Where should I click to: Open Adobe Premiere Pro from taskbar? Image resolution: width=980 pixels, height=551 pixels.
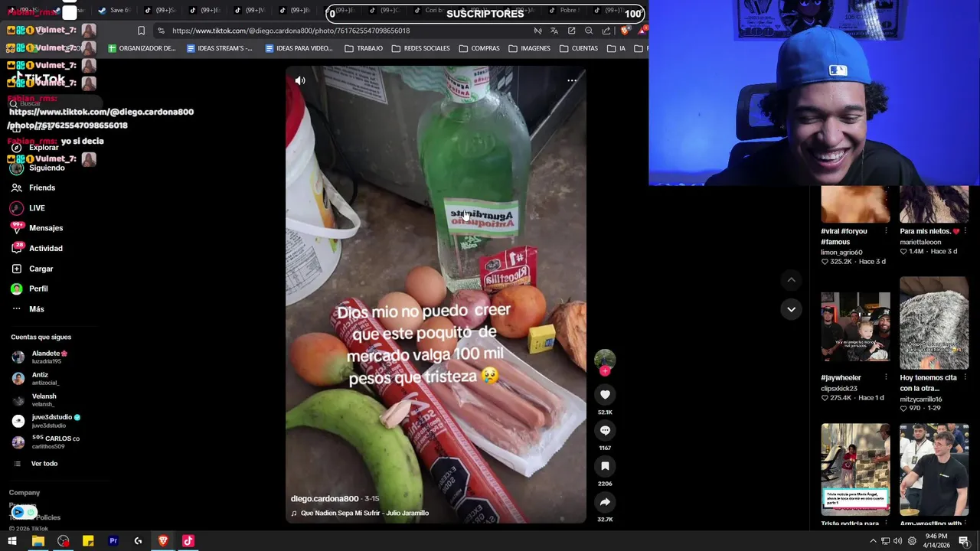click(x=113, y=541)
